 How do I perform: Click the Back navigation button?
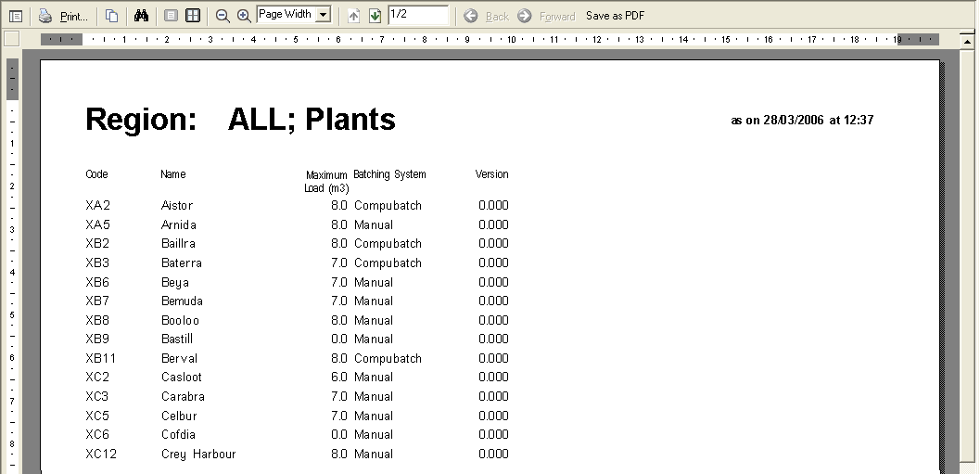[x=487, y=16]
